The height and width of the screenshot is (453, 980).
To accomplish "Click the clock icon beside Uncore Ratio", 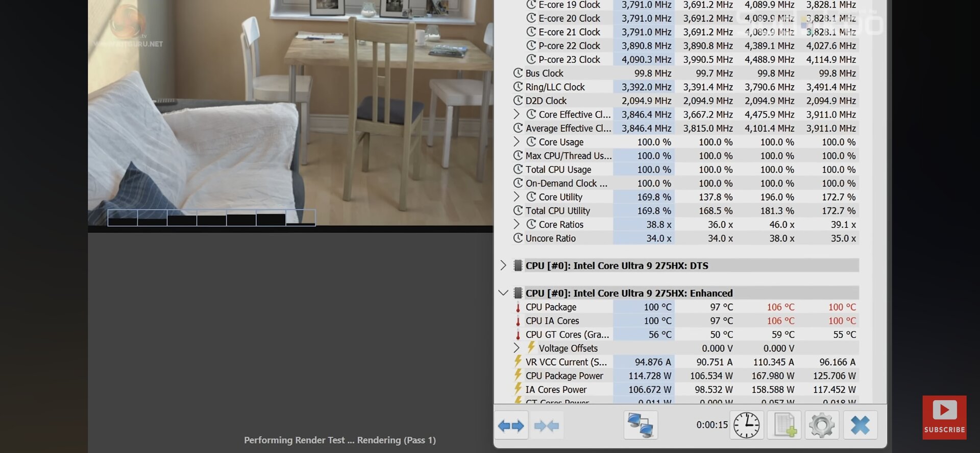I will coord(518,238).
